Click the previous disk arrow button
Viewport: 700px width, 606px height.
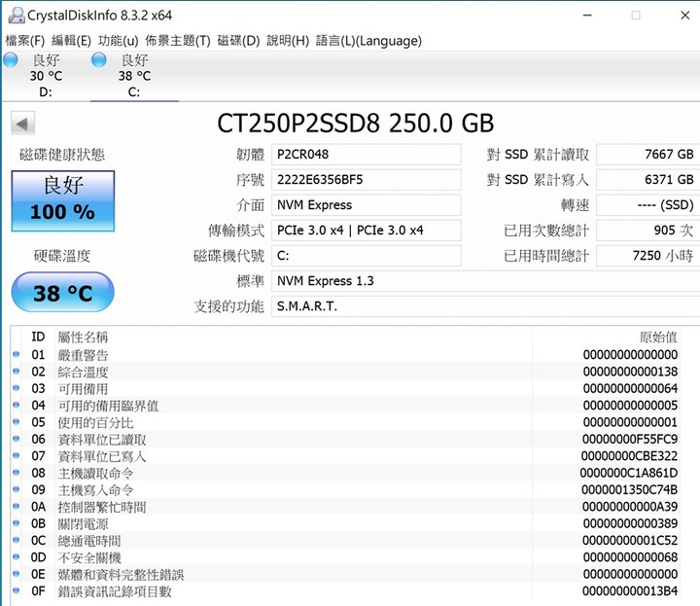[22, 124]
